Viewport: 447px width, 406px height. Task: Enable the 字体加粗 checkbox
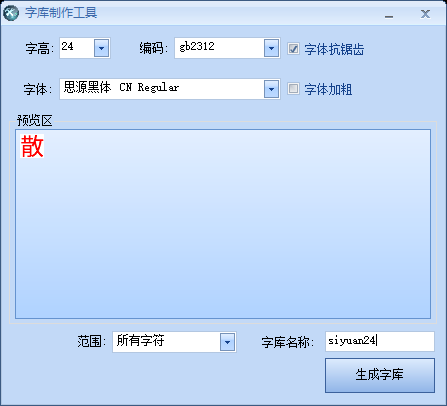[x=293, y=89]
